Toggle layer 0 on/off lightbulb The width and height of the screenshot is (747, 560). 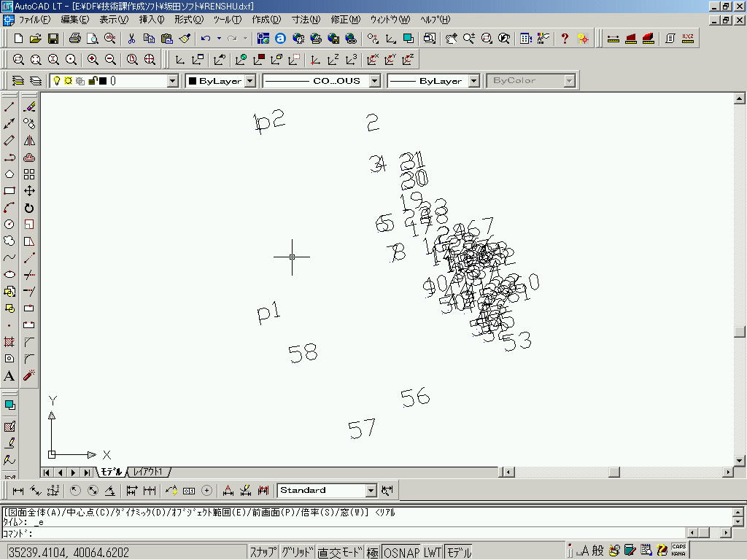57,81
